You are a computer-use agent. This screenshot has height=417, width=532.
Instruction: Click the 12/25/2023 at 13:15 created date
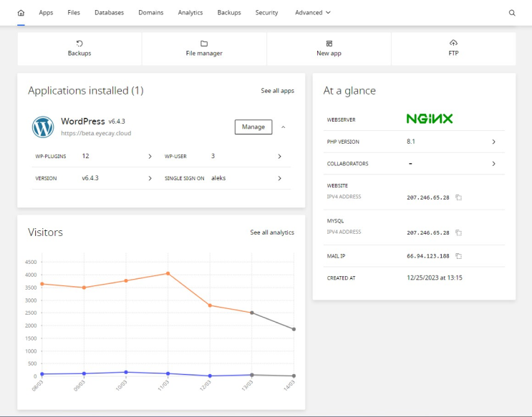[435, 278]
